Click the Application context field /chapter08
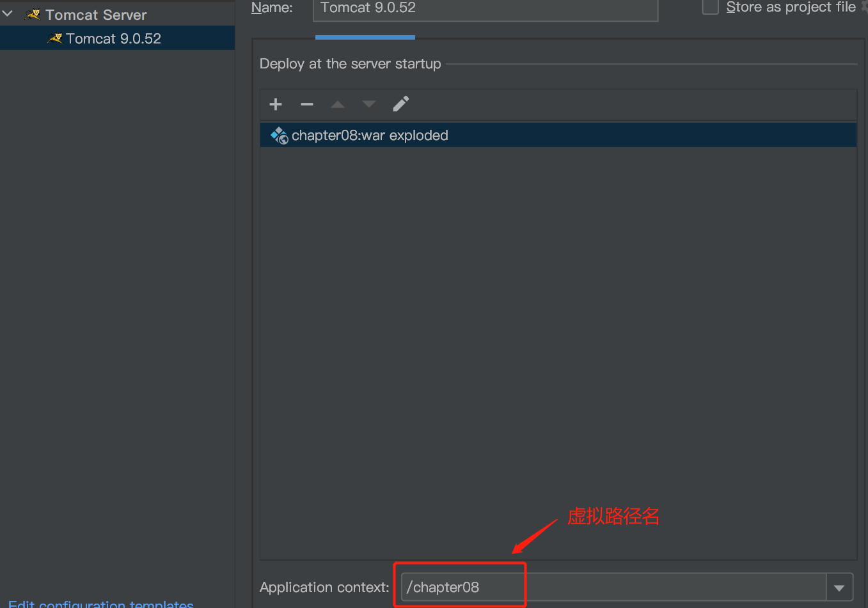 [613, 588]
